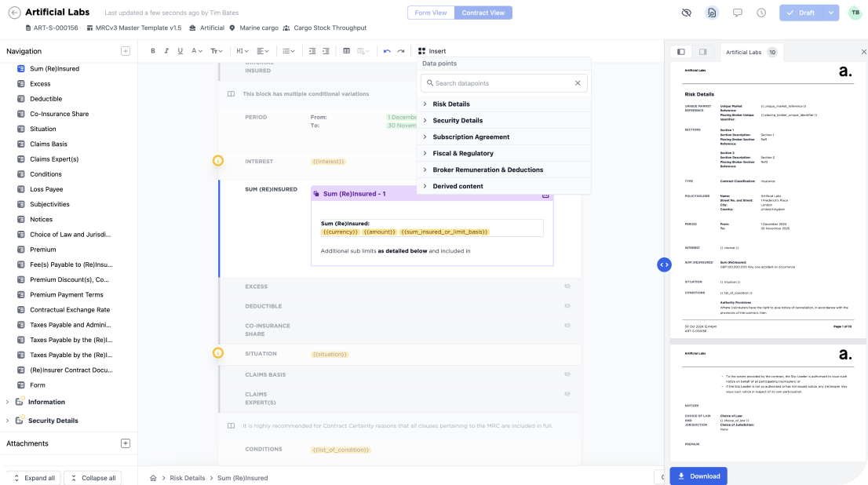
Task: Toggle visibility of the Deductible row
Action: [567, 306]
